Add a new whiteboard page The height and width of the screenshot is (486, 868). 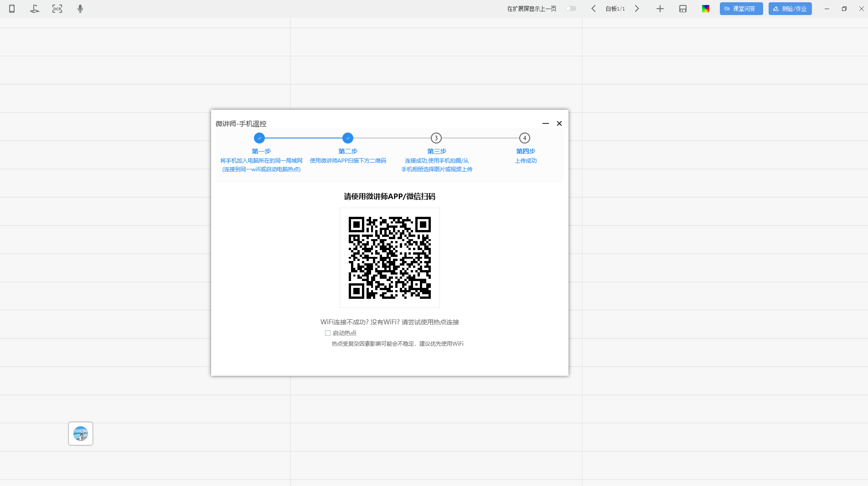click(x=660, y=9)
